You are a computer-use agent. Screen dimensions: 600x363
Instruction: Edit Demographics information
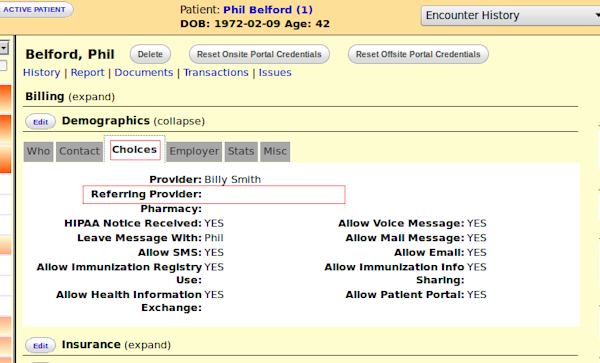(x=40, y=122)
